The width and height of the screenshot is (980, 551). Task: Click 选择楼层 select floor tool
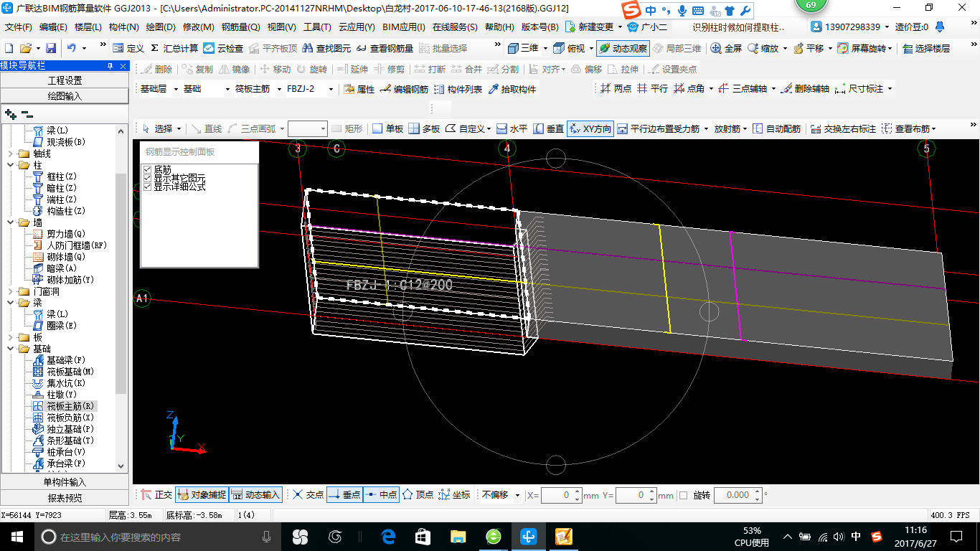(x=927, y=48)
